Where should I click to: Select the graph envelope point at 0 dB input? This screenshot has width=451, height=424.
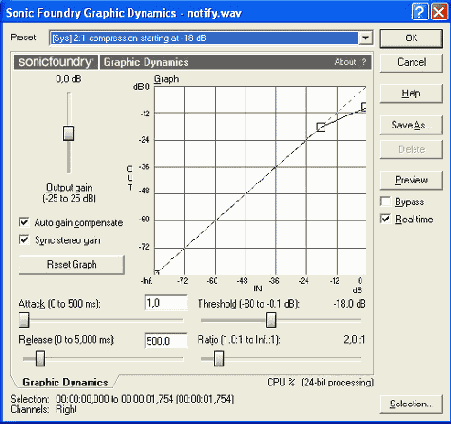(364, 107)
